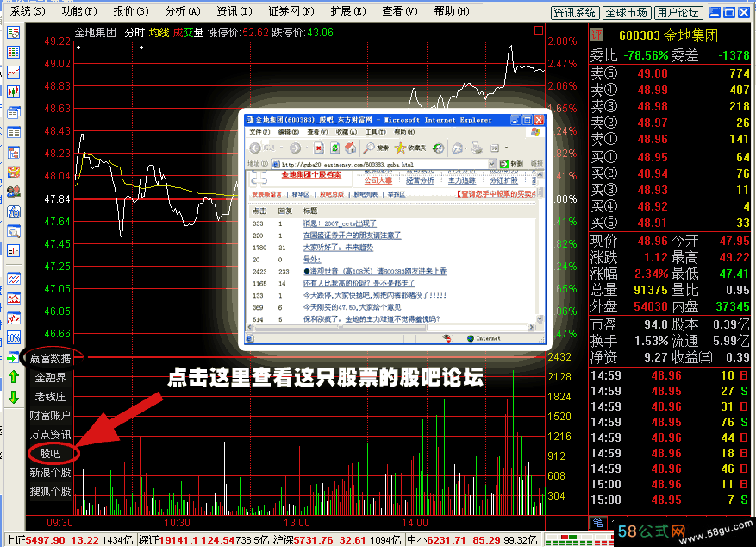Open 金融界 entry in side list
The image size is (756, 547).
[50, 378]
